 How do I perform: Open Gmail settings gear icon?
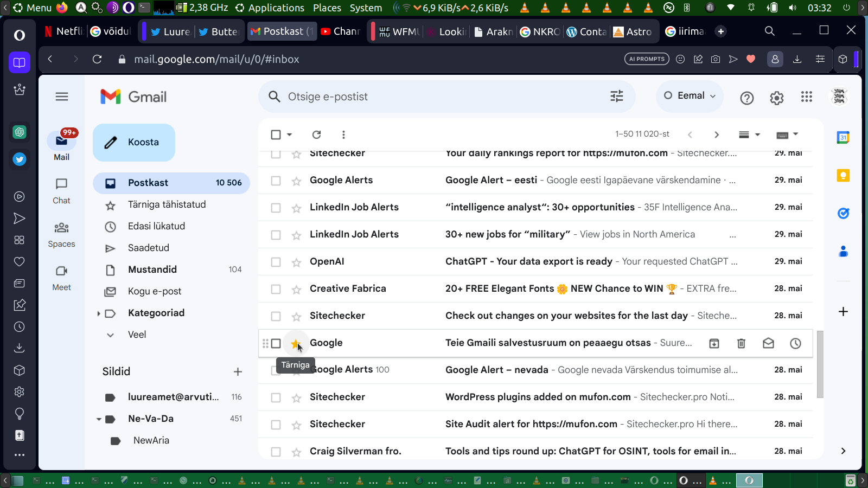[x=777, y=98]
